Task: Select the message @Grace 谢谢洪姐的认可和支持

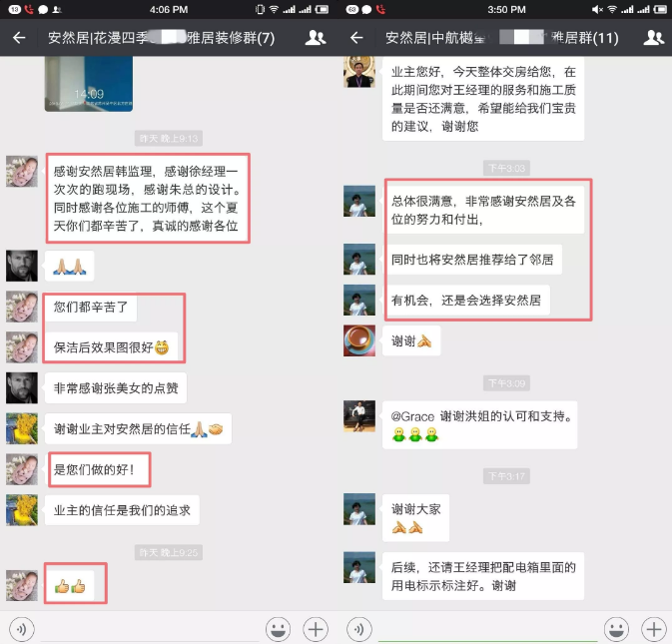Action: (x=479, y=425)
